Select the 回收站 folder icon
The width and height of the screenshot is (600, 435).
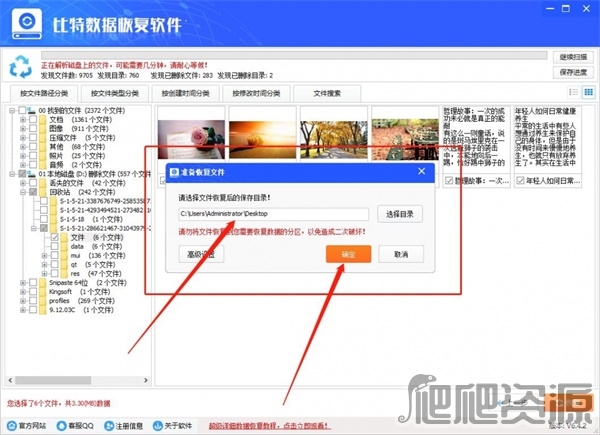[x=42, y=192]
